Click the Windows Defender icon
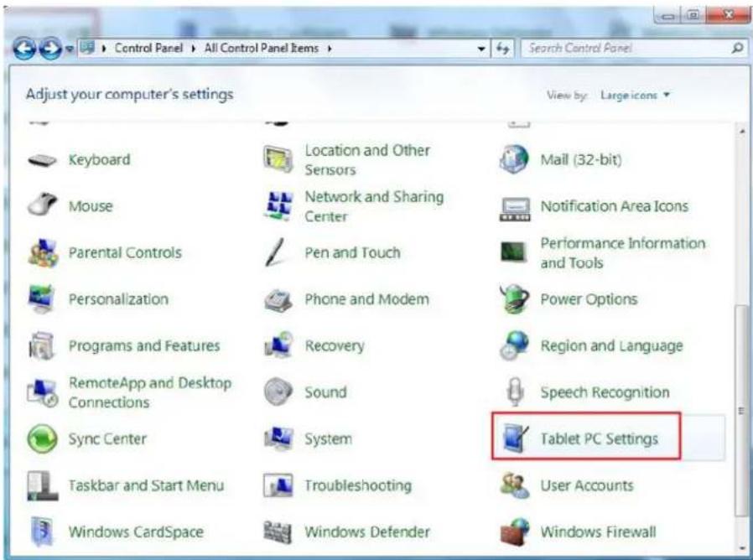 pos(278,532)
